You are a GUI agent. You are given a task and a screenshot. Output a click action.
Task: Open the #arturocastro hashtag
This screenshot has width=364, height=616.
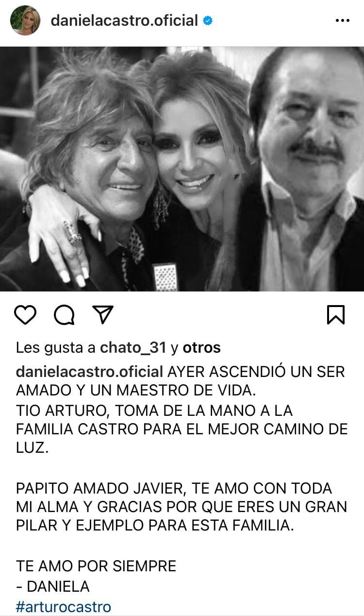pos(64,607)
